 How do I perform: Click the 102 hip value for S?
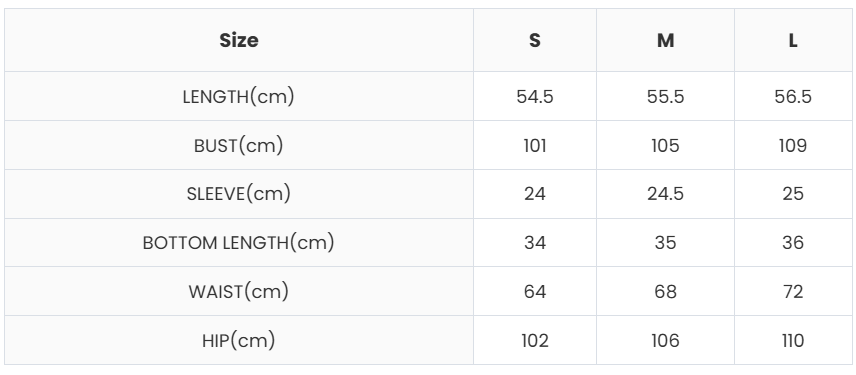tap(535, 341)
